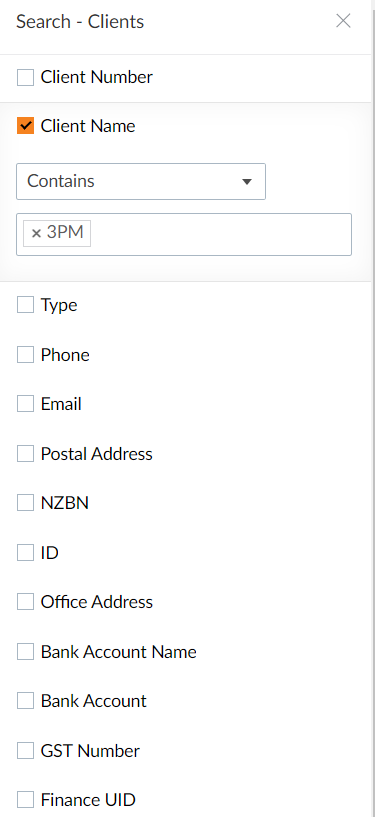The height and width of the screenshot is (817, 375).
Task: Click the 3PM tag chip
Action: point(57,233)
